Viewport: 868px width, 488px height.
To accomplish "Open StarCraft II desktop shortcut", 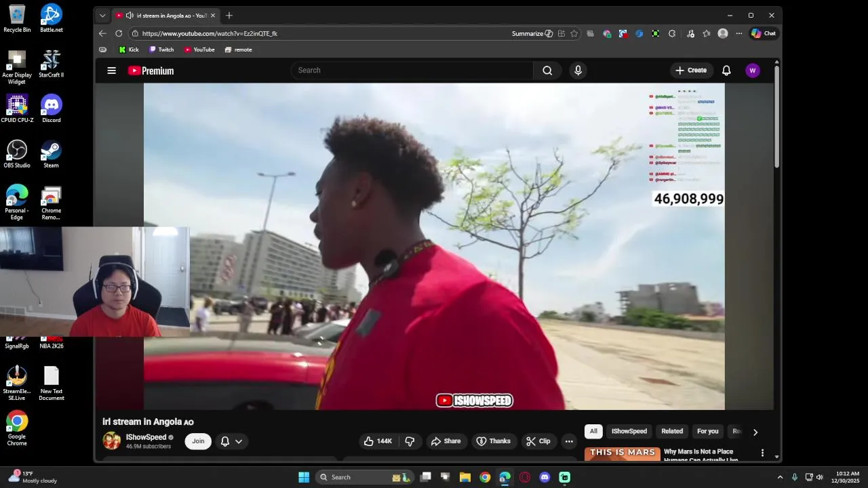I will [52, 64].
